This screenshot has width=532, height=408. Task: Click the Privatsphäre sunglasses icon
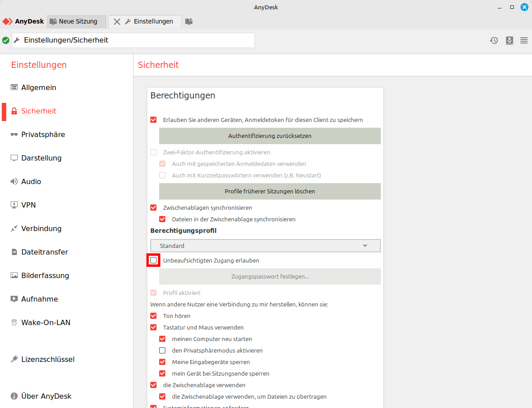(14, 134)
